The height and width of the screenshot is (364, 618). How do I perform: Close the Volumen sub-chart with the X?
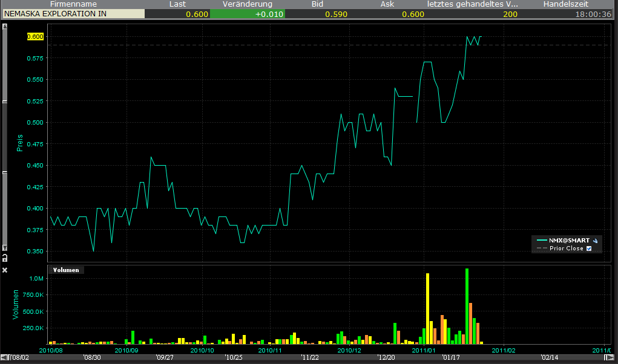point(5,270)
